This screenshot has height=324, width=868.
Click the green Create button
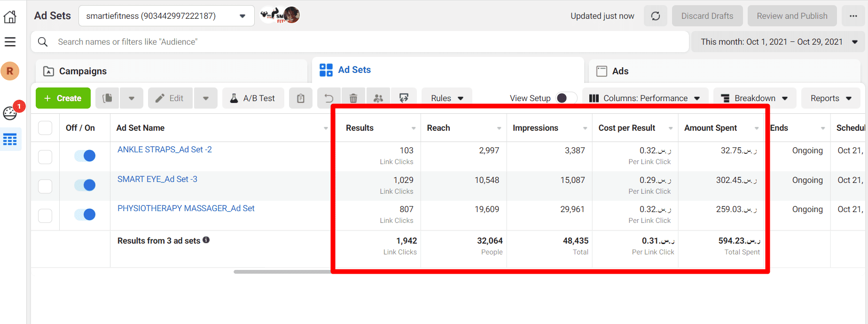pos(63,98)
